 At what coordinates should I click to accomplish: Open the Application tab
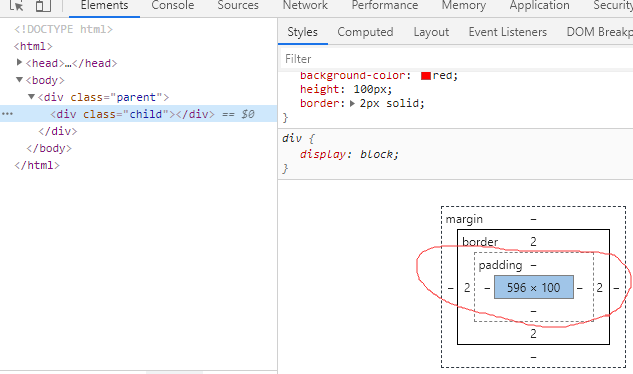[539, 6]
